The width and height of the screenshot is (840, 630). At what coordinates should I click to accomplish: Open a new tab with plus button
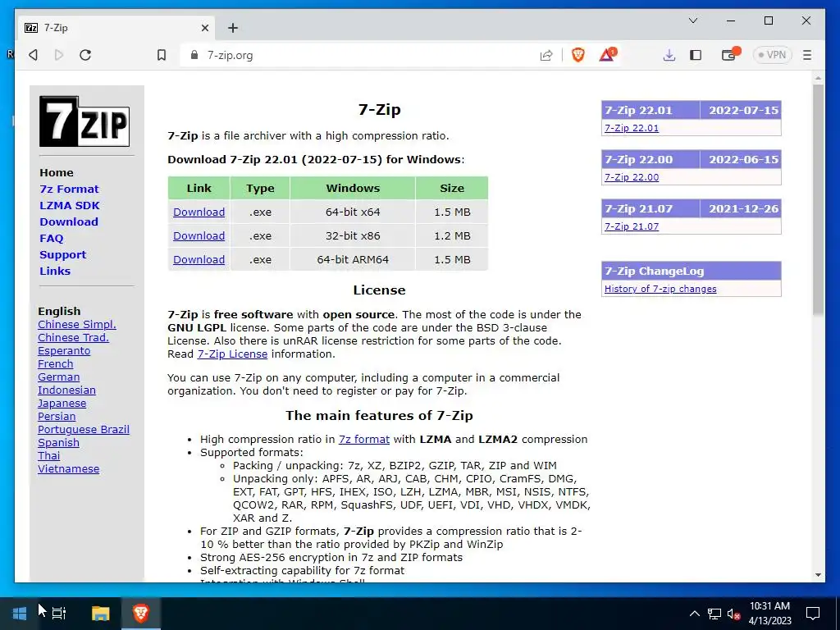pyautogui.click(x=232, y=28)
